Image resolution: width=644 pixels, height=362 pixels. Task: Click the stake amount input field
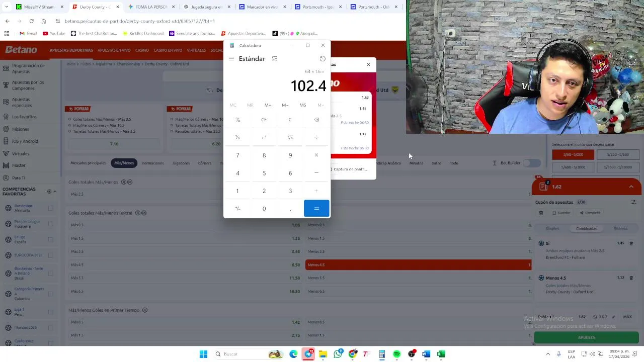click(603, 317)
